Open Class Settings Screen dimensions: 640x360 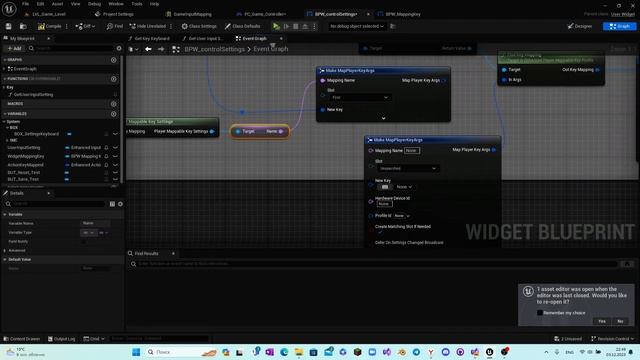pos(199,26)
